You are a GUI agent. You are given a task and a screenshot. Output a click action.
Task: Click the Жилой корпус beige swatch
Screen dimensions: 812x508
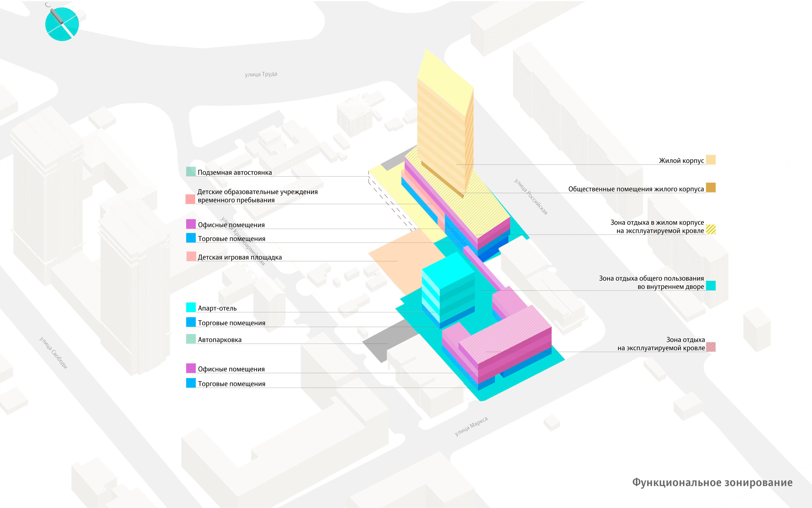710,160
